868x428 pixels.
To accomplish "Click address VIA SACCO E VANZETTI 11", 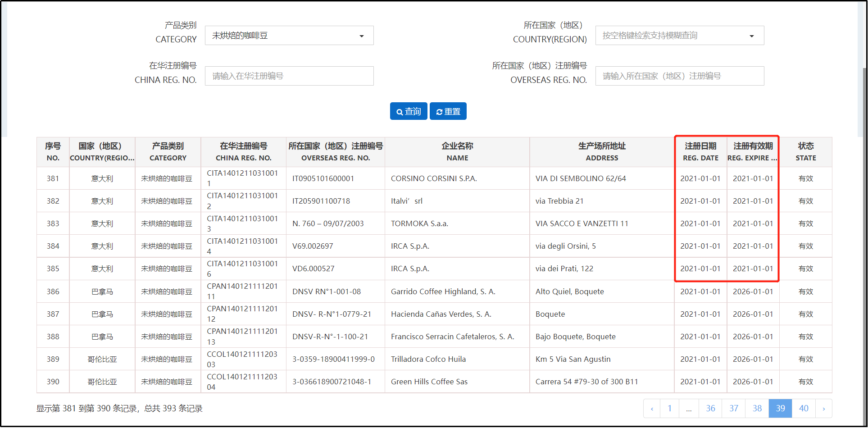I will point(582,223).
